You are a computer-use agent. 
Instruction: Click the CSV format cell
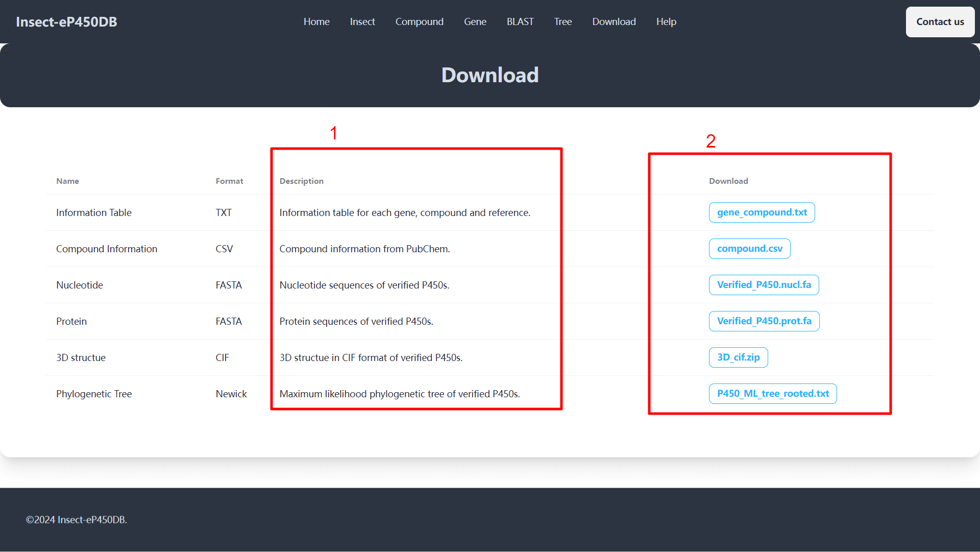(x=224, y=249)
